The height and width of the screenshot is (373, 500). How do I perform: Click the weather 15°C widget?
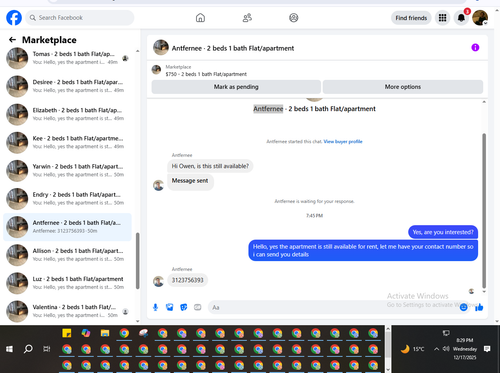click(x=413, y=349)
